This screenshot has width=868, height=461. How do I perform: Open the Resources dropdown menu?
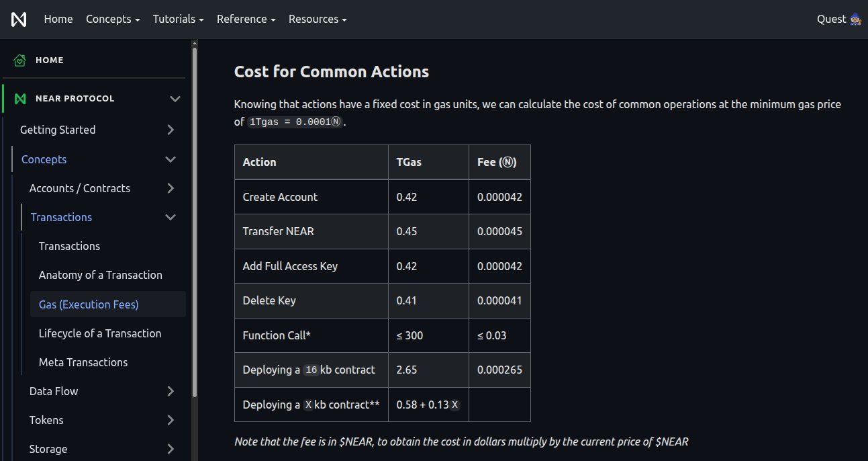318,19
